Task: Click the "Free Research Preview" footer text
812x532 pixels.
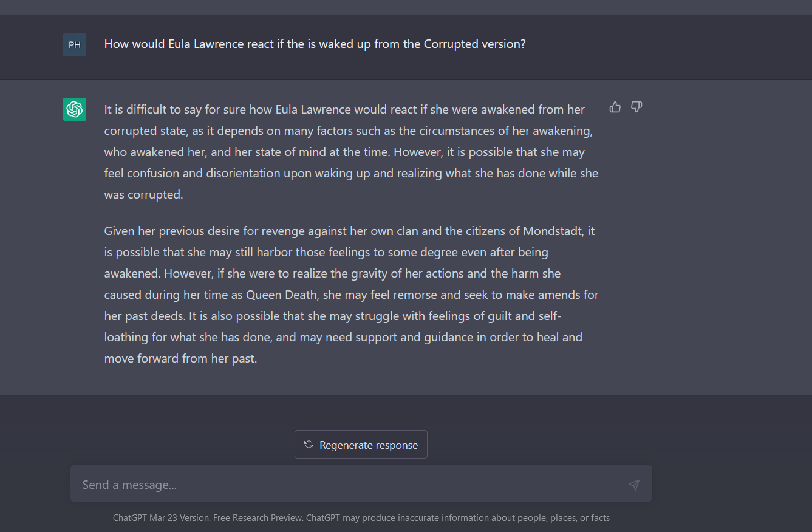Action: click(x=258, y=518)
